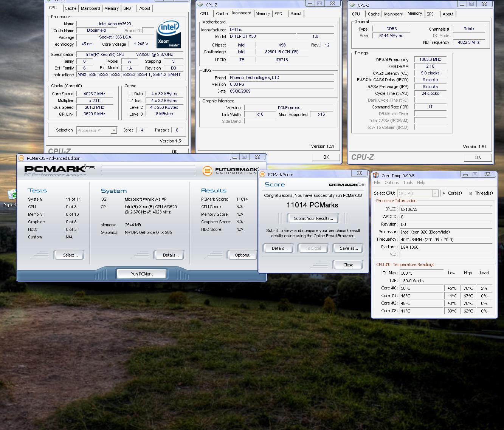Click the NB Frequency value 4022.3 MHz
This screenshot has height=430, width=504.
[469, 42]
